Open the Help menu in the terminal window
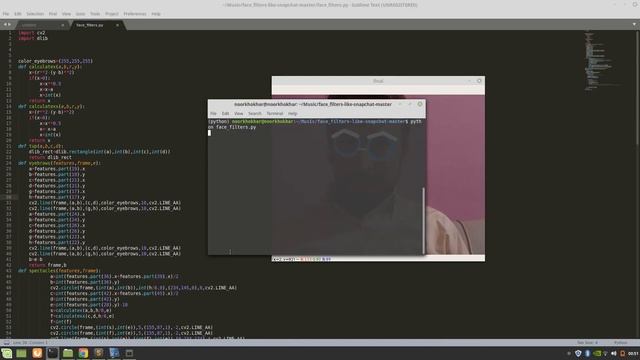Viewport: 640px width, 360px height. pyautogui.click(x=293, y=113)
